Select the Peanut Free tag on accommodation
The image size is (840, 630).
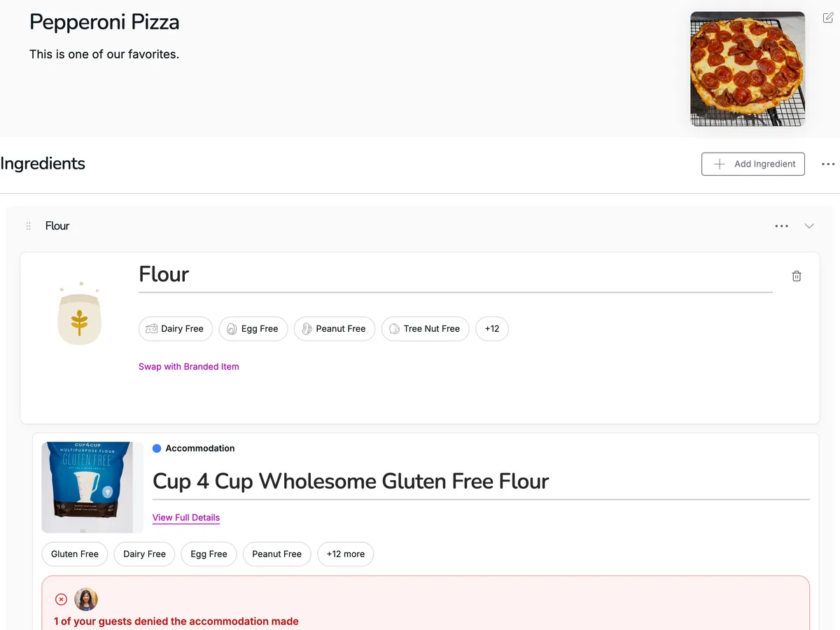click(x=276, y=554)
